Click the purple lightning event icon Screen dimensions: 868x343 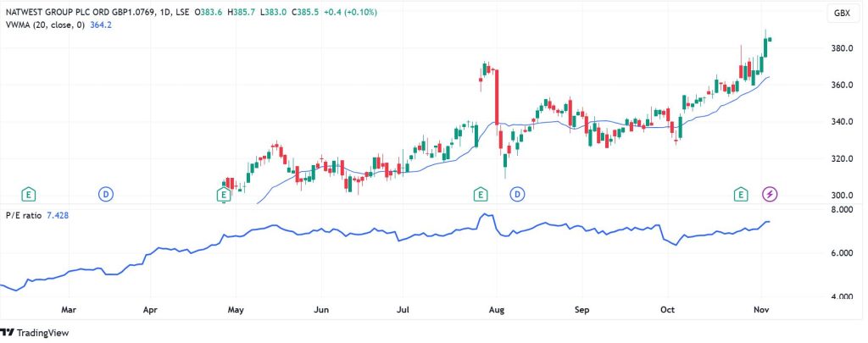pyautogui.click(x=770, y=194)
